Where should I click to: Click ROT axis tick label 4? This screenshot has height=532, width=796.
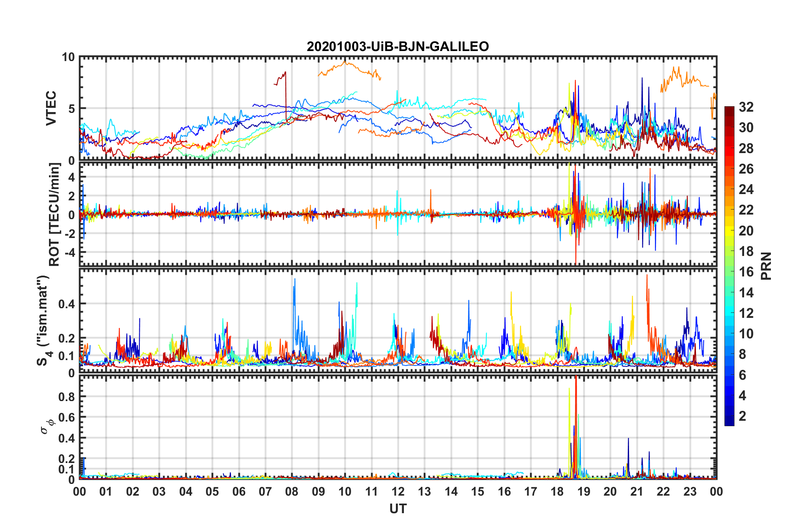pyautogui.click(x=72, y=177)
